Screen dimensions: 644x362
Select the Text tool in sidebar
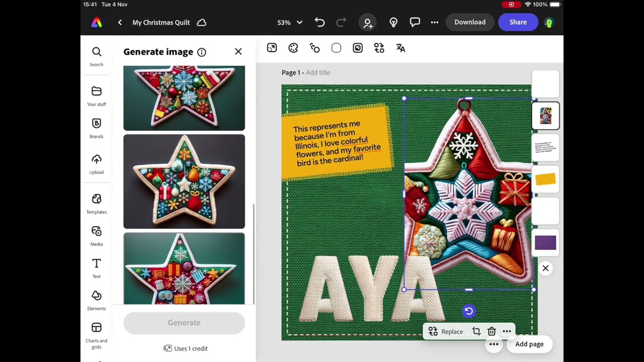pyautogui.click(x=97, y=268)
